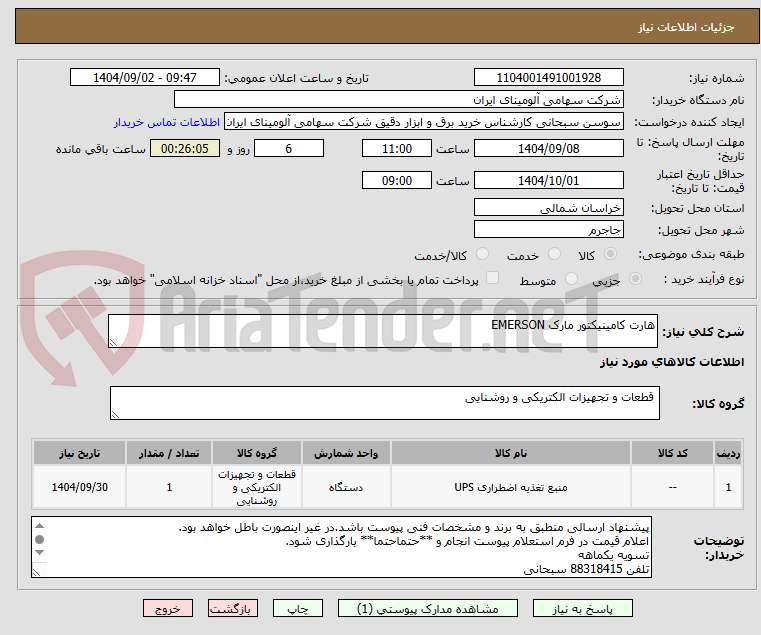Click the need number field 1104001491001928
This screenshot has width=761, height=635.
tap(548, 78)
